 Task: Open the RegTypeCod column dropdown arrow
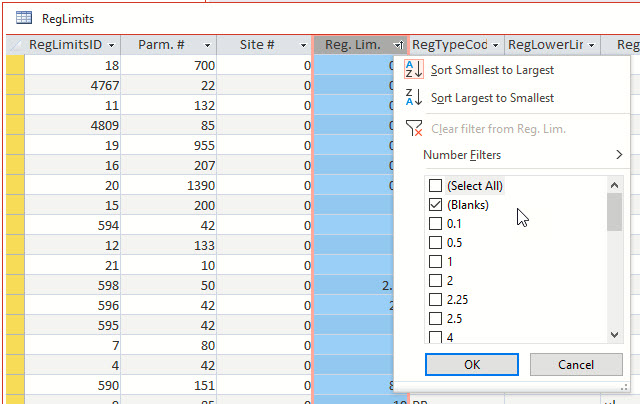(x=496, y=45)
